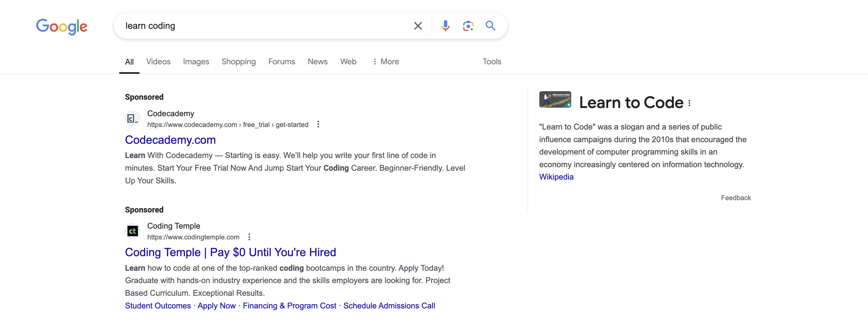Open the three-dot menu beside Codecademy URL
Screen dimensions: 868x323
(x=318, y=125)
